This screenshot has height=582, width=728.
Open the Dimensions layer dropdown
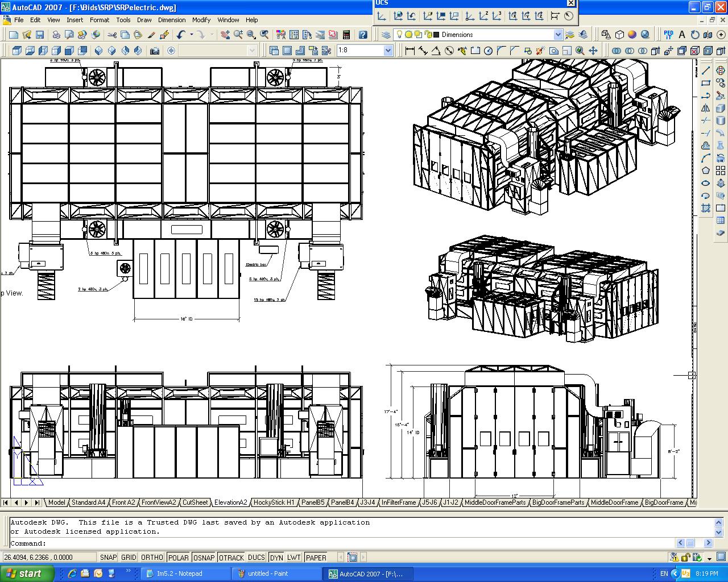pos(558,35)
